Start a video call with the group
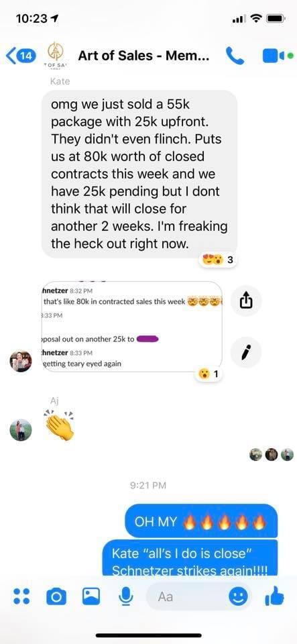 point(278,56)
